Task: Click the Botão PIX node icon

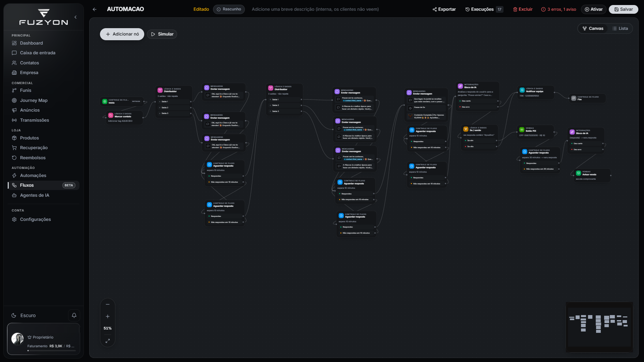Action: 522,130
